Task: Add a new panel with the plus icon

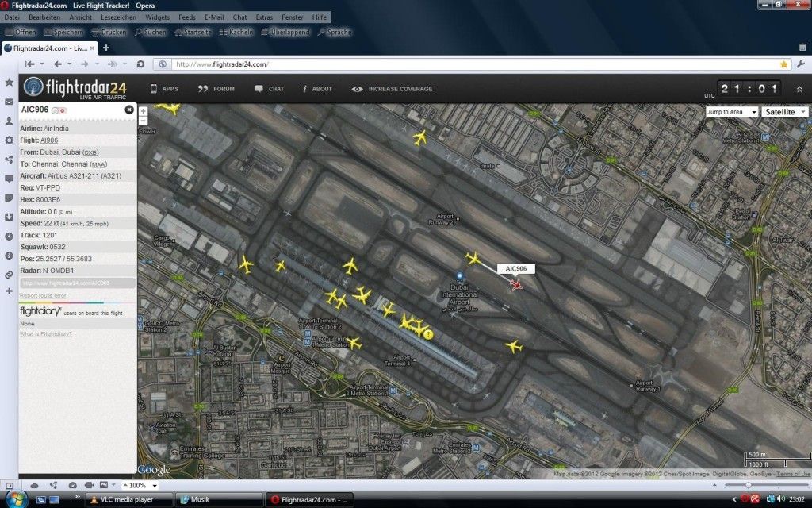Action: point(9,291)
